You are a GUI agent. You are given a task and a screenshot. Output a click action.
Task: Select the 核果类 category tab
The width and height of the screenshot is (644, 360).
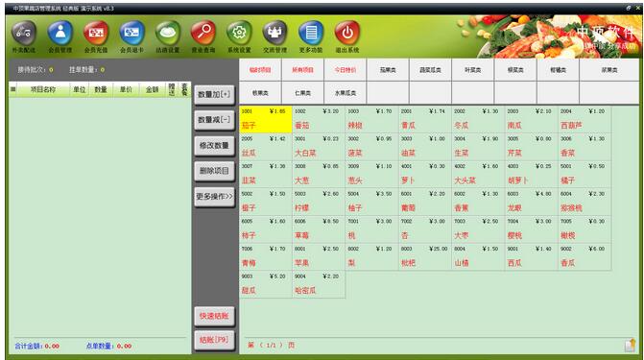[260, 93]
